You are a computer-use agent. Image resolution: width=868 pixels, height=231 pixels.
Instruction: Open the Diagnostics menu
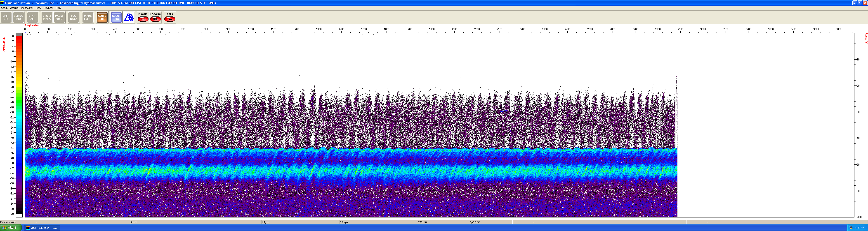pyautogui.click(x=27, y=8)
